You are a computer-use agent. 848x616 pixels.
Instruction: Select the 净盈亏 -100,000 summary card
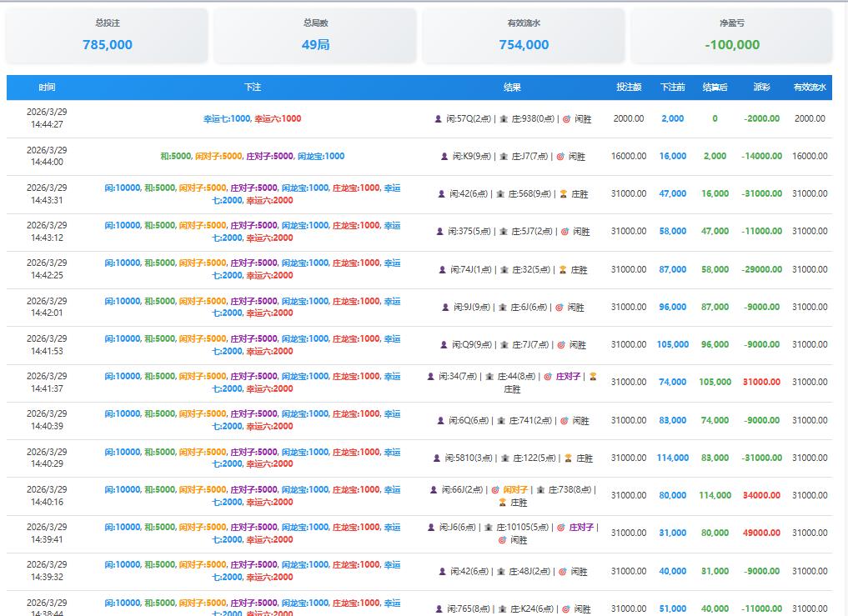click(x=731, y=36)
